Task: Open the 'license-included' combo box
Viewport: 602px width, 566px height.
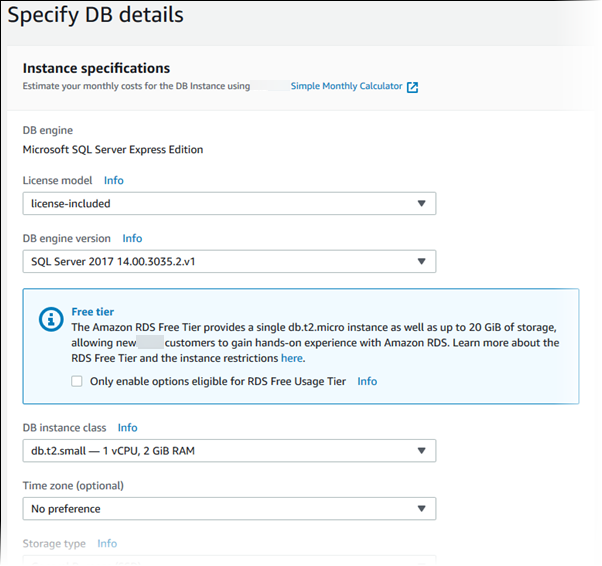Action: pyautogui.click(x=228, y=204)
